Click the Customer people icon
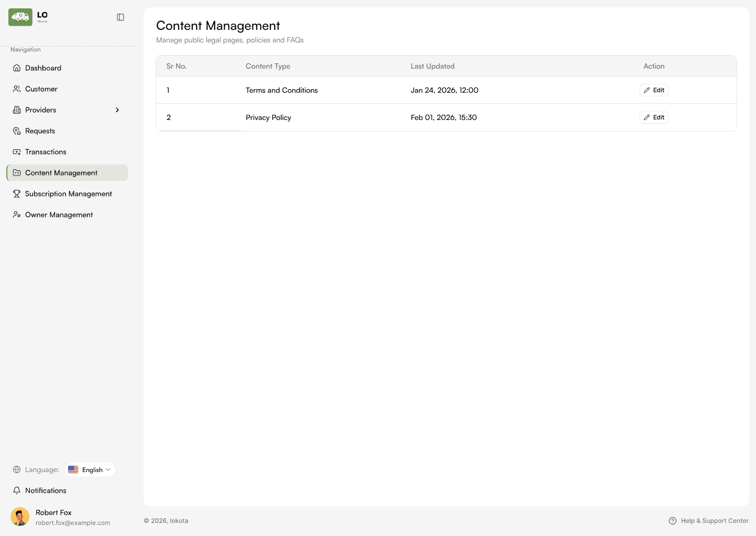 [17, 89]
